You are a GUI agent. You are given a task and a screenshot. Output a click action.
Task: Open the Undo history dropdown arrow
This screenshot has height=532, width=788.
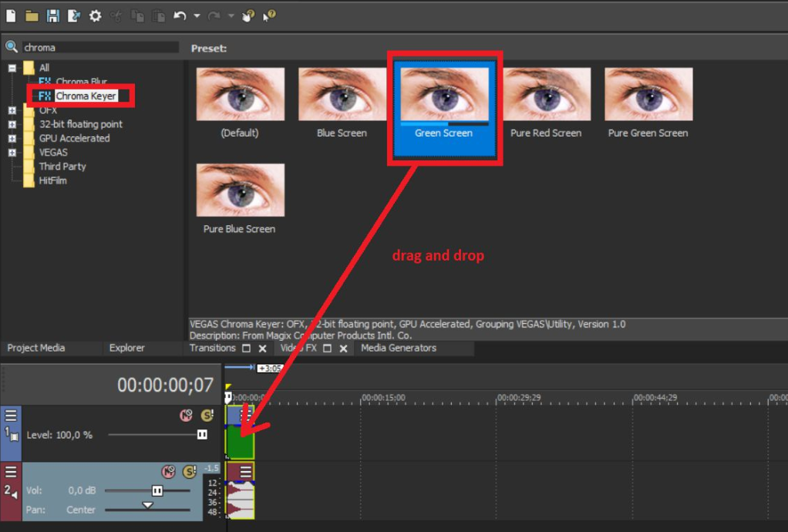click(197, 15)
